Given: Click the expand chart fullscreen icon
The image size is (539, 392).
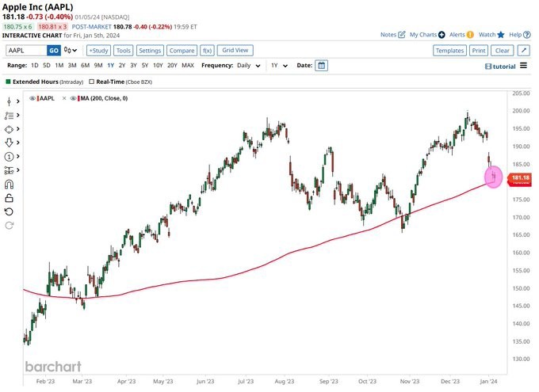Looking at the screenshot, I should point(524,50).
